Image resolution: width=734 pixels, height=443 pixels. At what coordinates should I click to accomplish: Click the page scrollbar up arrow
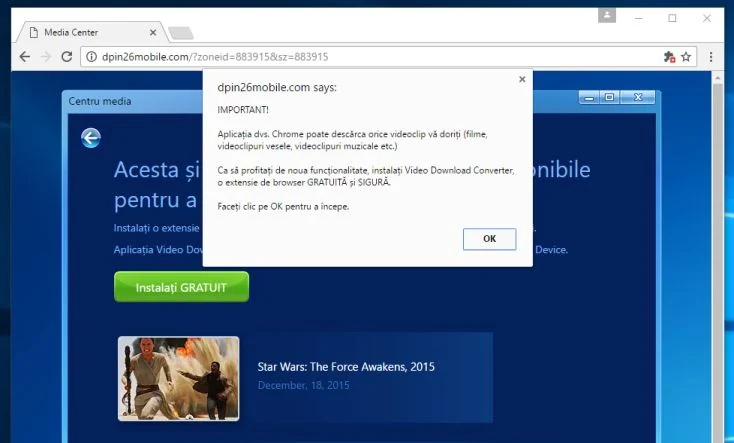(718, 78)
